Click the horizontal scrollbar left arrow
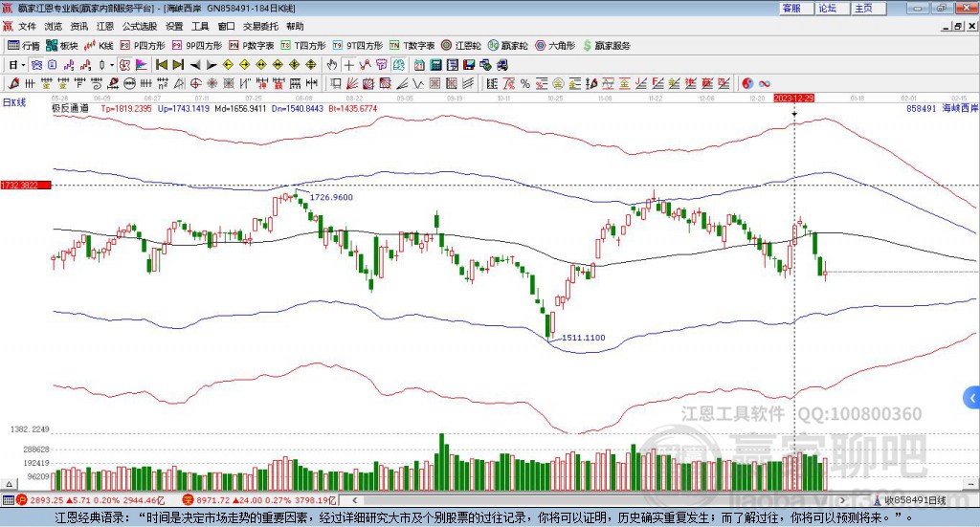The image size is (980, 527). [x=354, y=500]
